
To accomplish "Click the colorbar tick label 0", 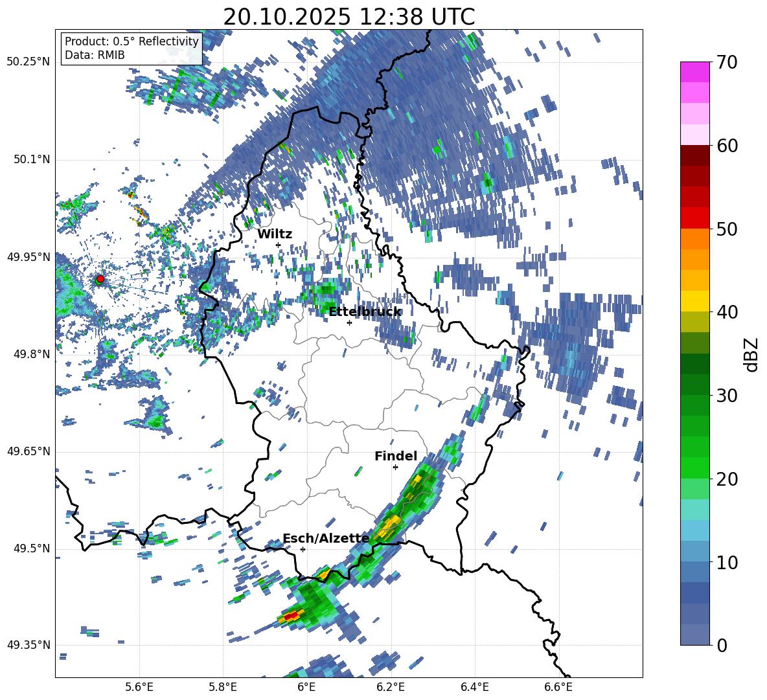I will click(x=722, y=645).
